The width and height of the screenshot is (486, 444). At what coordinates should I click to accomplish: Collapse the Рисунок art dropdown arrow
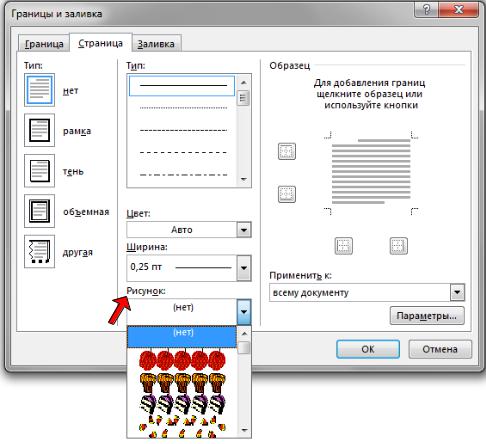244,312
